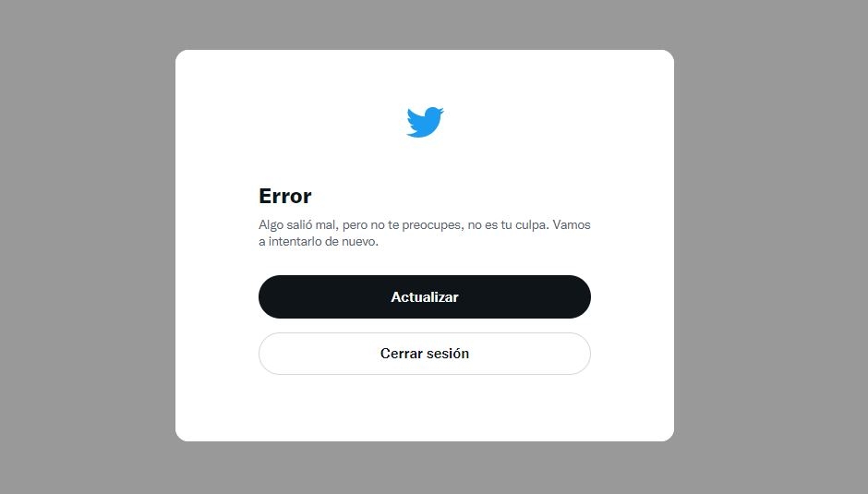Click gray backdrop above the error dialog
868x494 pixels.
(x=425, y=24)
